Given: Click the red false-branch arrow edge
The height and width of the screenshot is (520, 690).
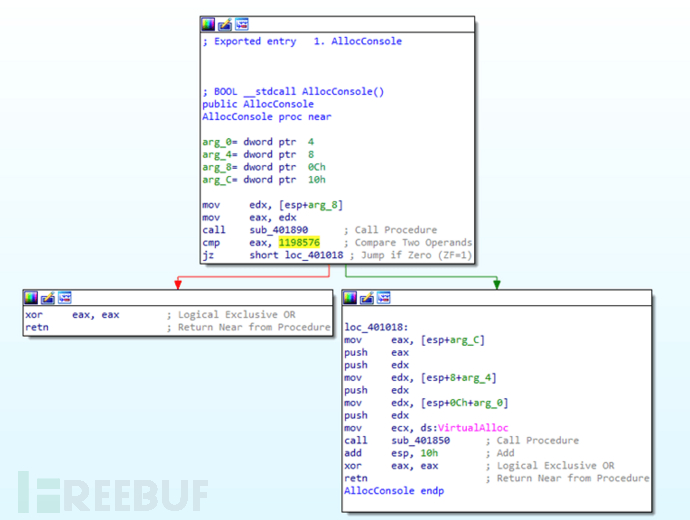Looking at the screenshot, I should click(253, 277).
